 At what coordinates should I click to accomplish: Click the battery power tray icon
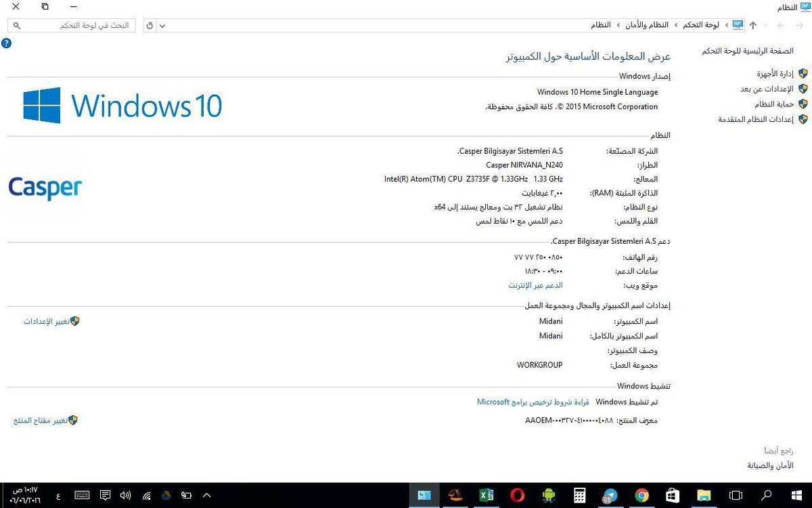(186, 495)
